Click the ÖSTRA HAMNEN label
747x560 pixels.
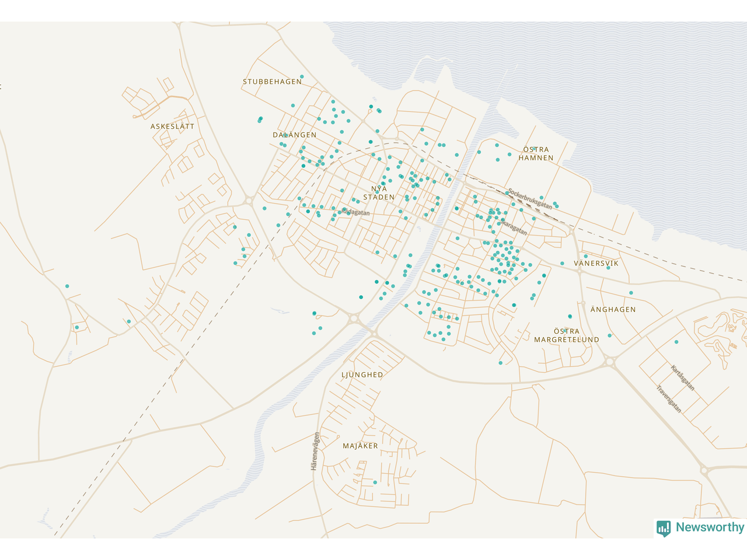[x=536, y=153]
